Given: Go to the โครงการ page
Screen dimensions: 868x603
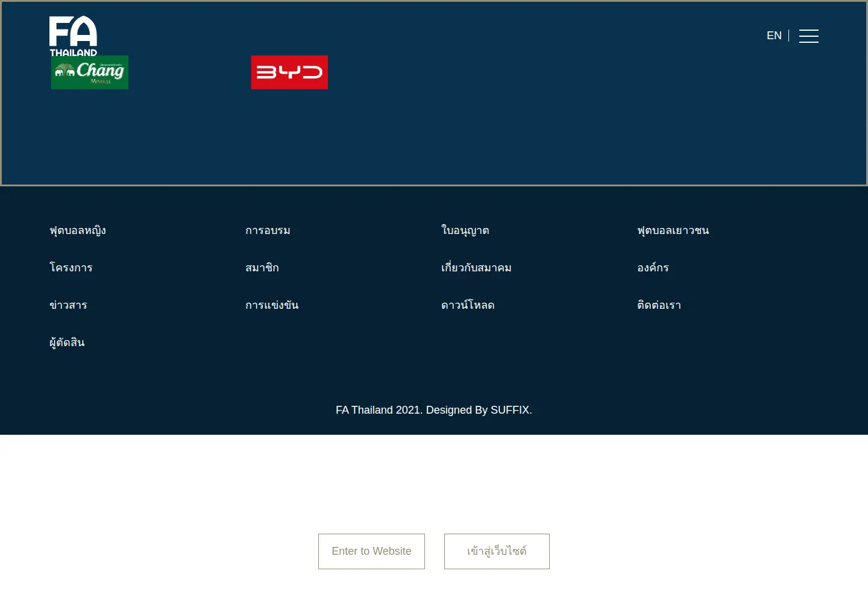Looking at the screenshot, I should click(x=71, y=268).
